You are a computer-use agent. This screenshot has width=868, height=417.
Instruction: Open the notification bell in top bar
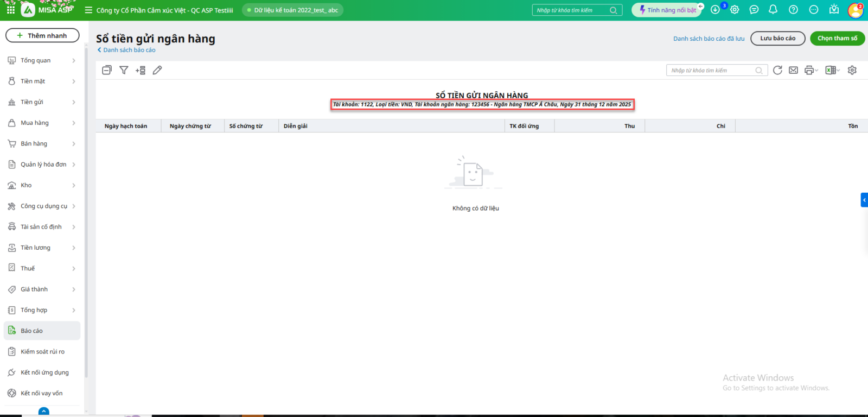(x=773, y=10)
